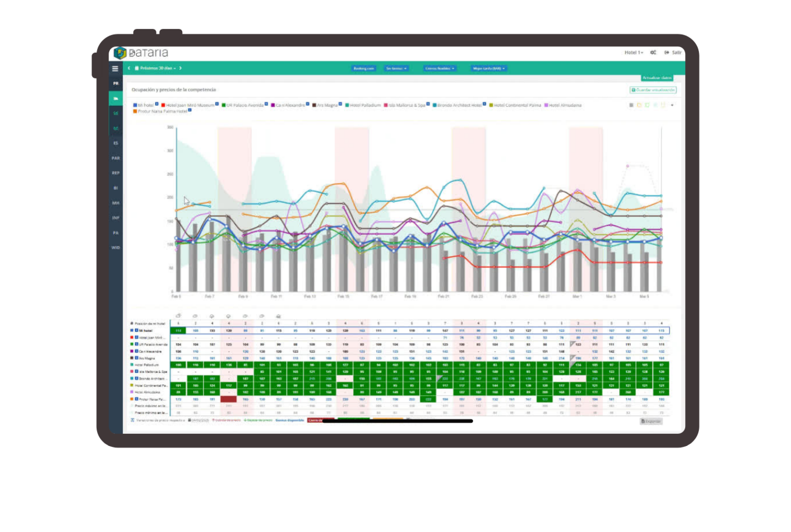The image size is (791, 532).
Task: Select the PAR sidebar item
Action: (x=116, y=158)
